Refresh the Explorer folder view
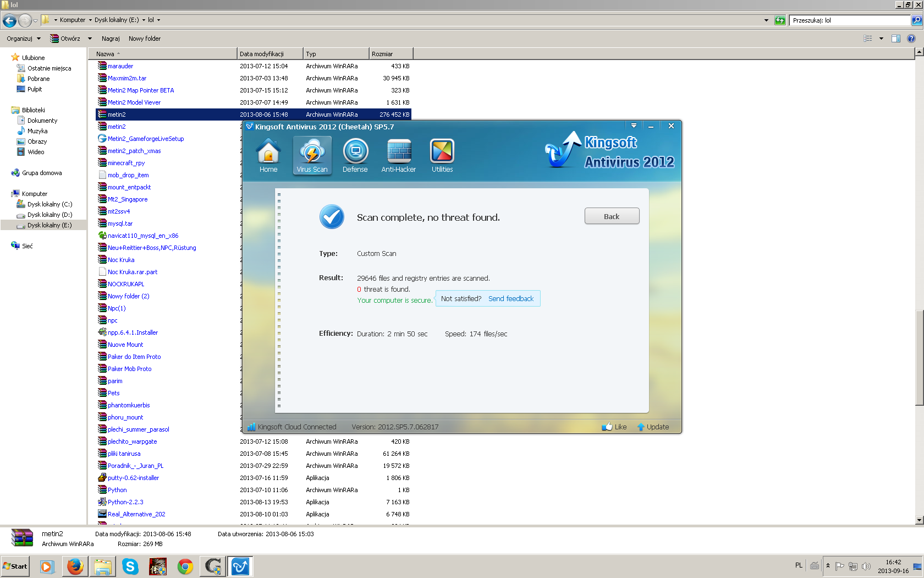Viewport: 924px width, 578px height. pyautogui.click(x=780, y=20)
